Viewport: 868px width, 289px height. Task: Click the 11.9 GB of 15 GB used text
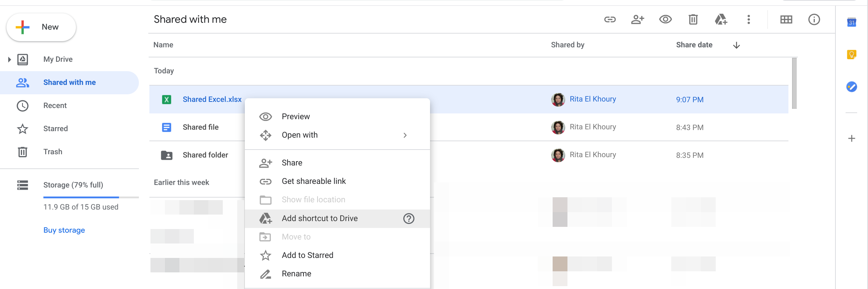point(81,207)
